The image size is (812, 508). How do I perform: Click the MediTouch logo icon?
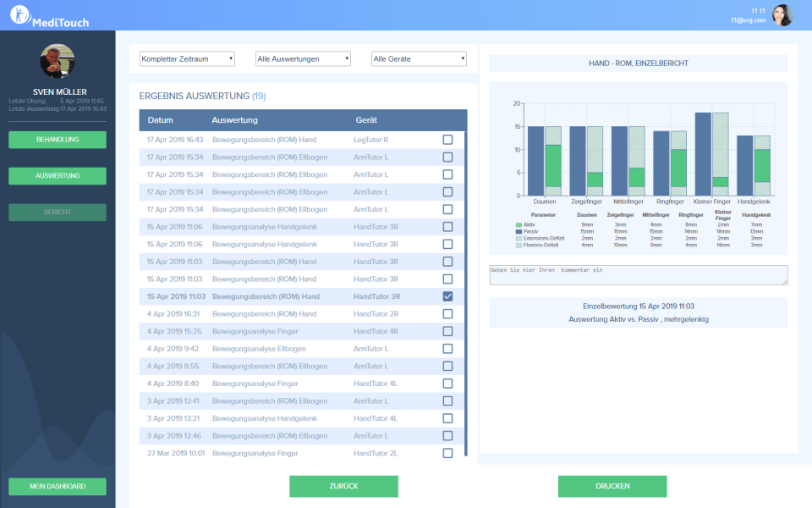click(x=20, y=15)
